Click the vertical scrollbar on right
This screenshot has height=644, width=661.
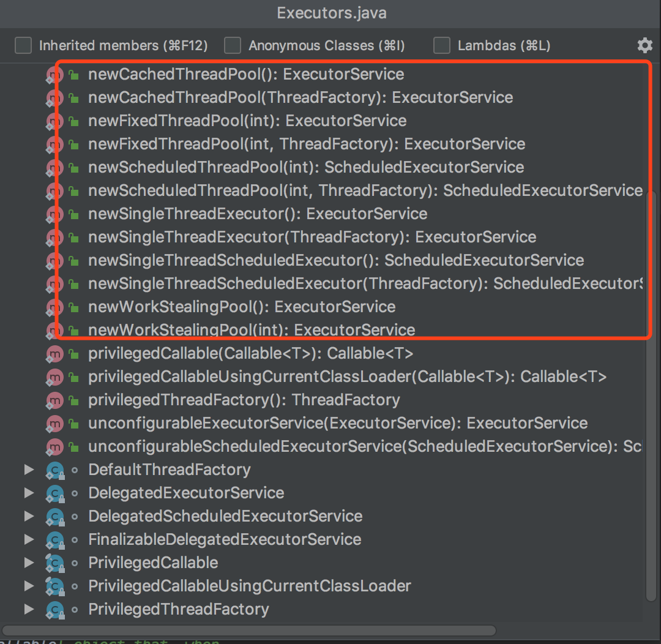(x=651, y=392)
